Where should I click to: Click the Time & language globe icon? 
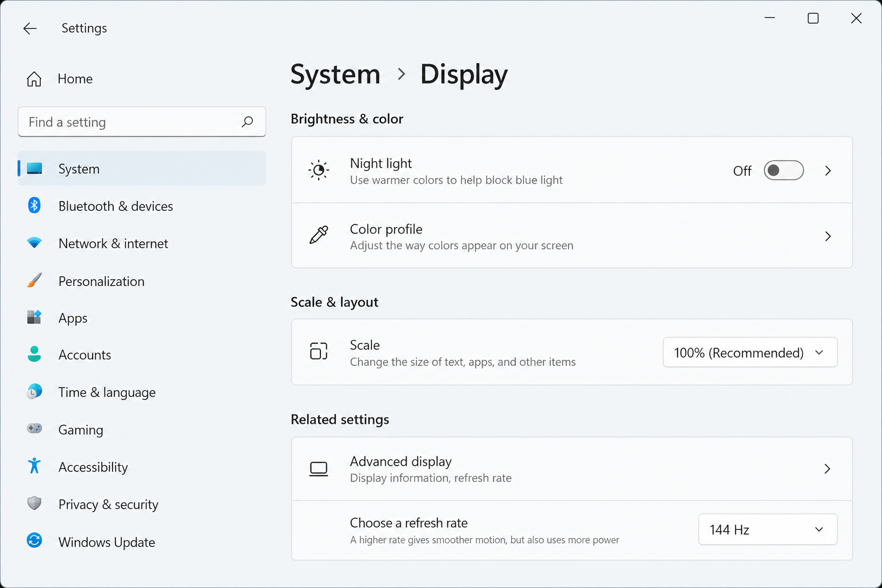[34, 392]
